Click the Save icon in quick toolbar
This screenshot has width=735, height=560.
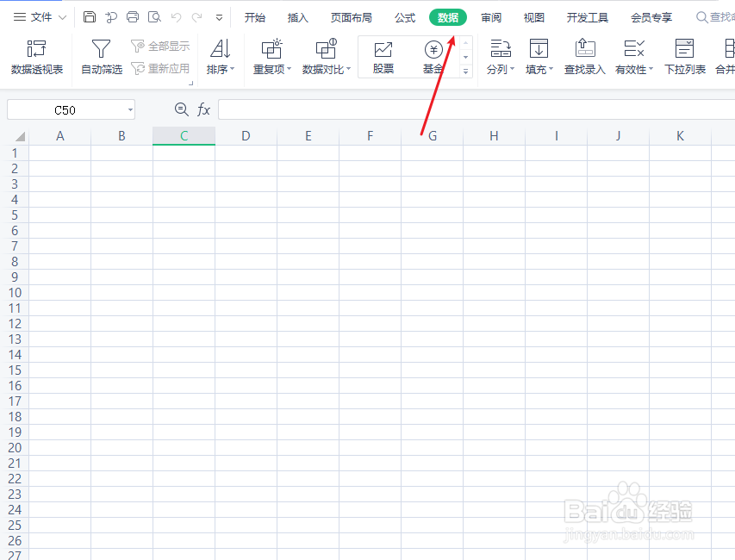pyautogui.click(x=89, y=17)
